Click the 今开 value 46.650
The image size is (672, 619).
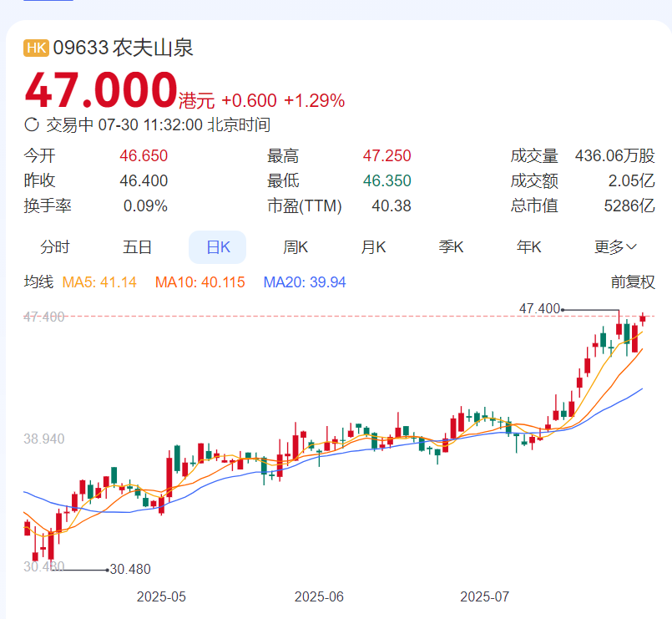click(x=144, y=155)
